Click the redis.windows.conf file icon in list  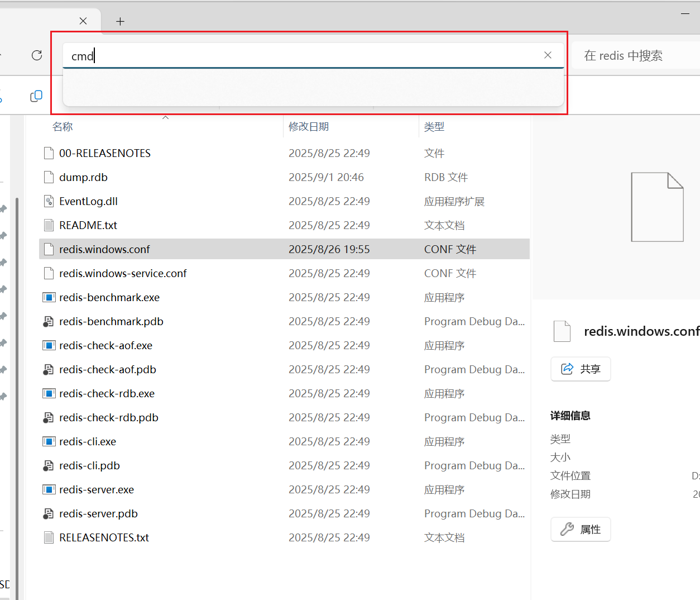click(49, 249)
